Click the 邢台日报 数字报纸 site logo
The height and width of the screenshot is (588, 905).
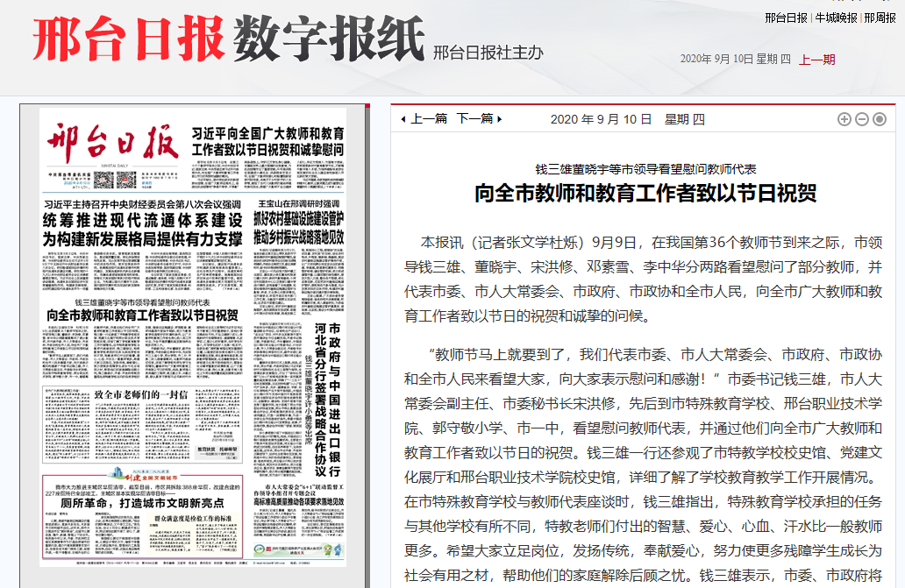point(228,41)
